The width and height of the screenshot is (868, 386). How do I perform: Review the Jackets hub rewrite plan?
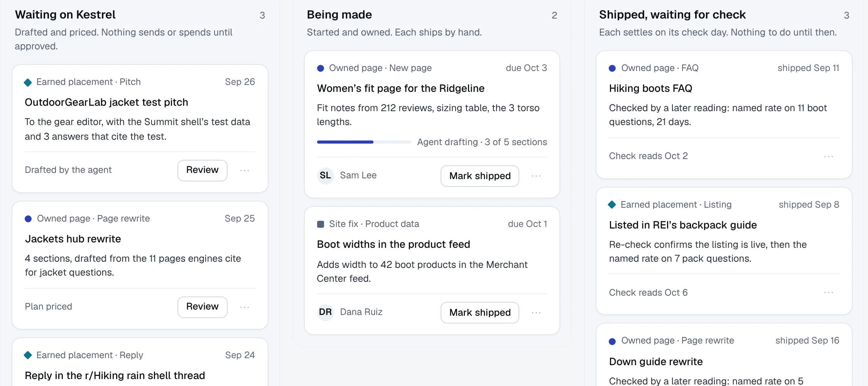pos(203,307)
